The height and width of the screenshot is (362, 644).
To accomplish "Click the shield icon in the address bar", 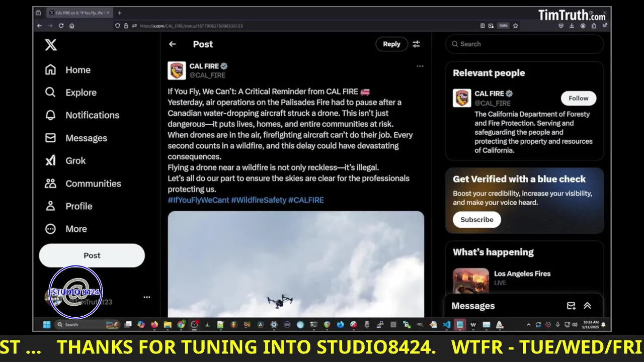I will (118, 26).
